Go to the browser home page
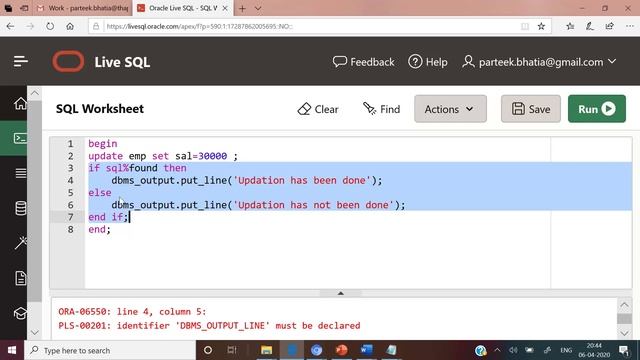640x360 pixels. (70, 26)
